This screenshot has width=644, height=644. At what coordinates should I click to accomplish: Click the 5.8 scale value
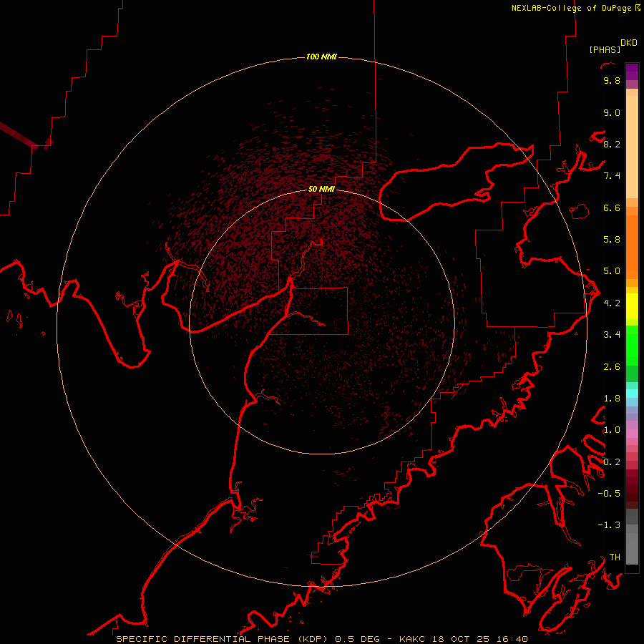pos(612,239)
